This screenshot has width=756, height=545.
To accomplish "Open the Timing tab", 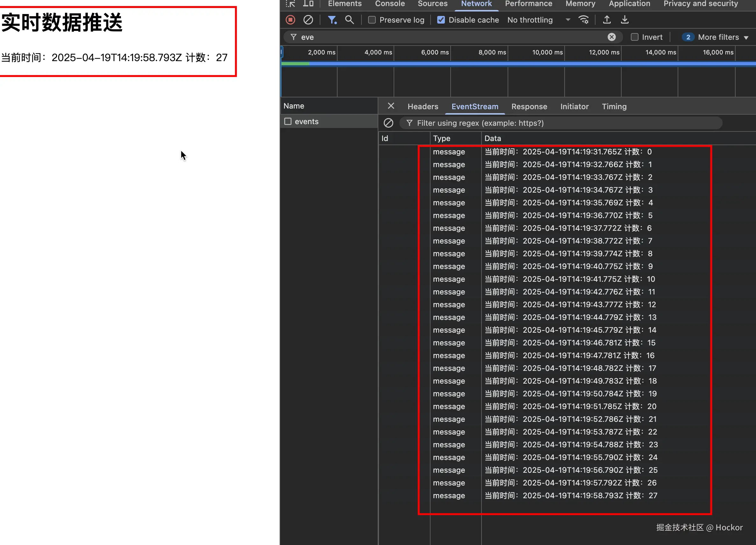I will point(614,107).
